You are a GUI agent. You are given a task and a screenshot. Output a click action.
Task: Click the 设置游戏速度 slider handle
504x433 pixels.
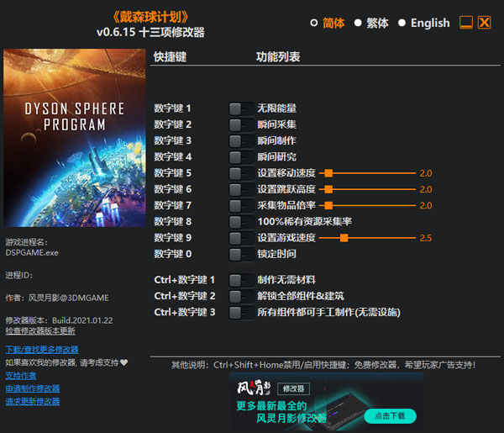[344, 238]
